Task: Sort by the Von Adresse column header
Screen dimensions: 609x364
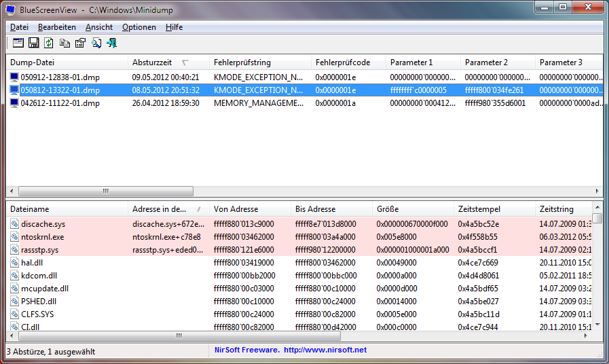Action: pyautogui.click(x=250, y=209)
